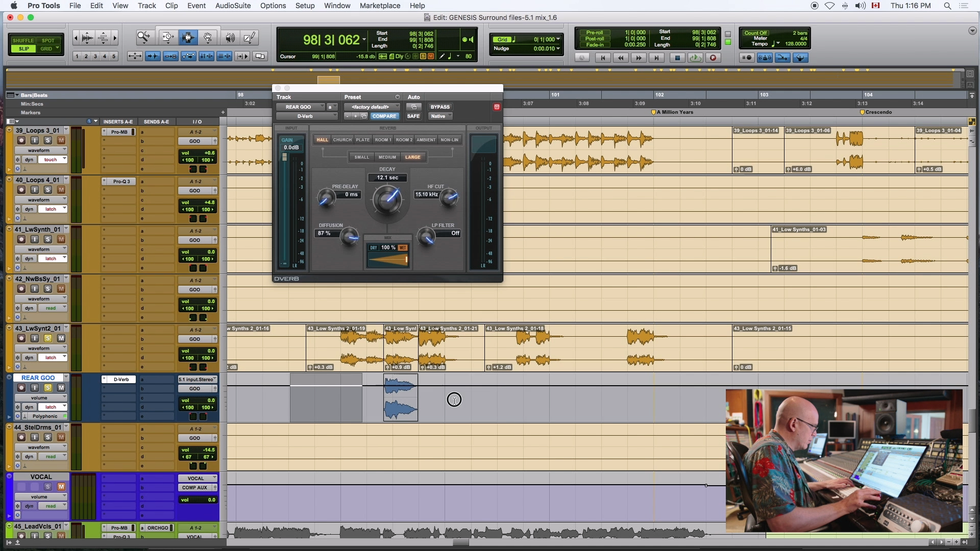Open the D-Verb factory default preset dropdown
Image resolution: width=980 pixels, height=551 pixels.
click(x=372, y=107)
